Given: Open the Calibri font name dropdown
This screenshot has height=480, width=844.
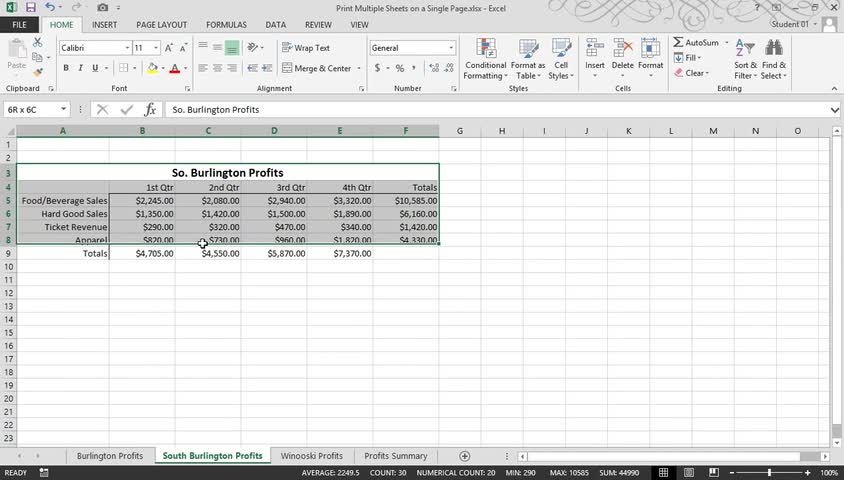Looking at the screenshot, I should [128, 48].
